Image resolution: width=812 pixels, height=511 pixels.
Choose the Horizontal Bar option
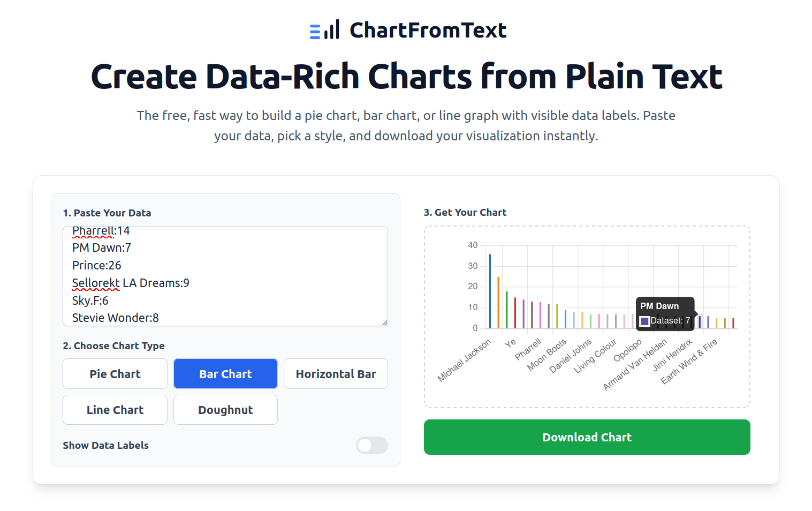336,374
